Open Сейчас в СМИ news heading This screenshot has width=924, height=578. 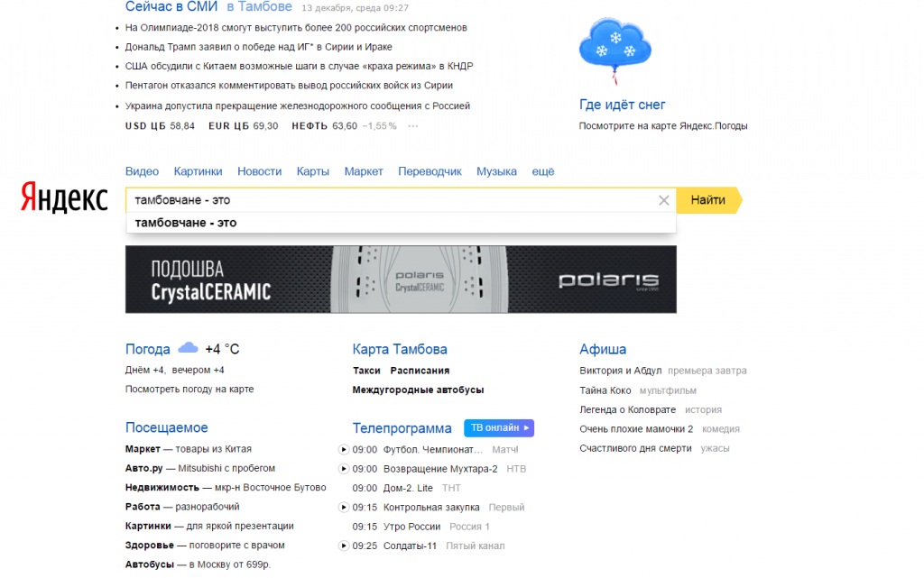[x=171, y=7]
